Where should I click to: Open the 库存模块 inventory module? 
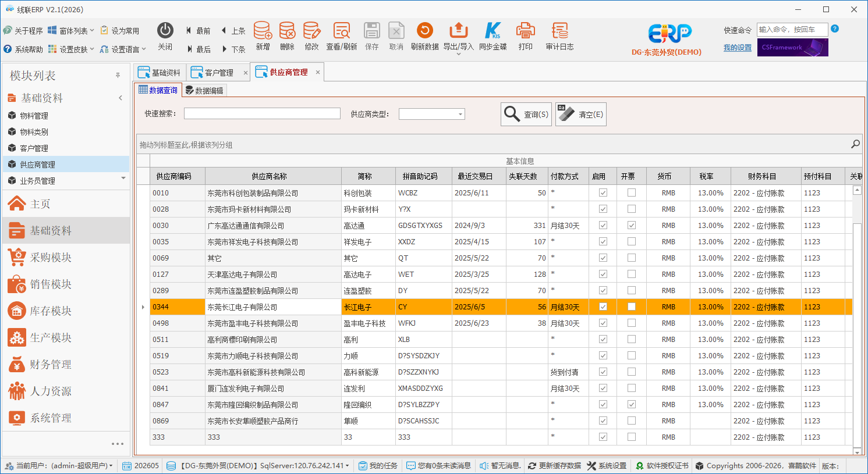66,311
